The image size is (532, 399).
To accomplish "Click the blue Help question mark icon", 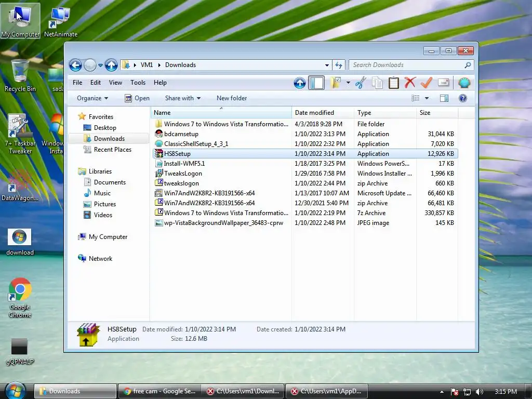I will (x=463, y=98).
